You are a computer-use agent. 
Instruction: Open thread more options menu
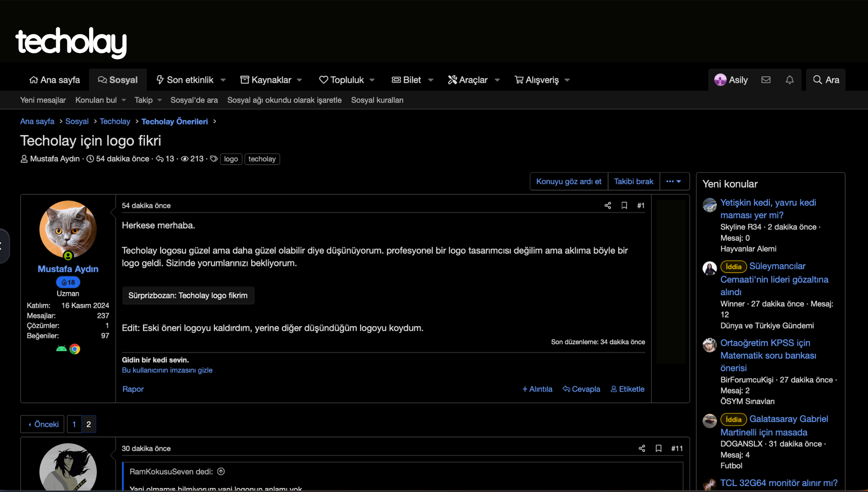(x=674, y=181)
